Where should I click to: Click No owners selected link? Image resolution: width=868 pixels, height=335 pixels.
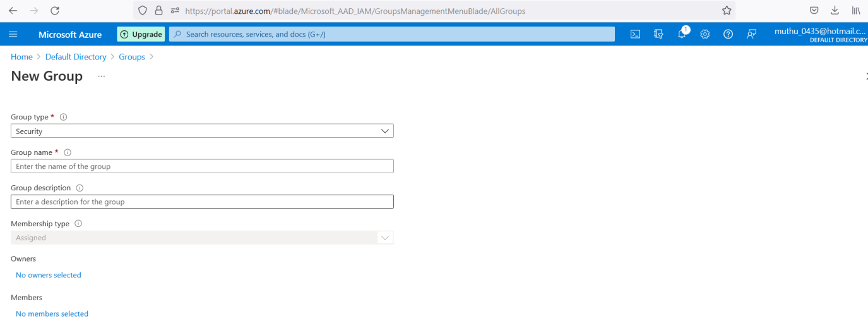49,275
